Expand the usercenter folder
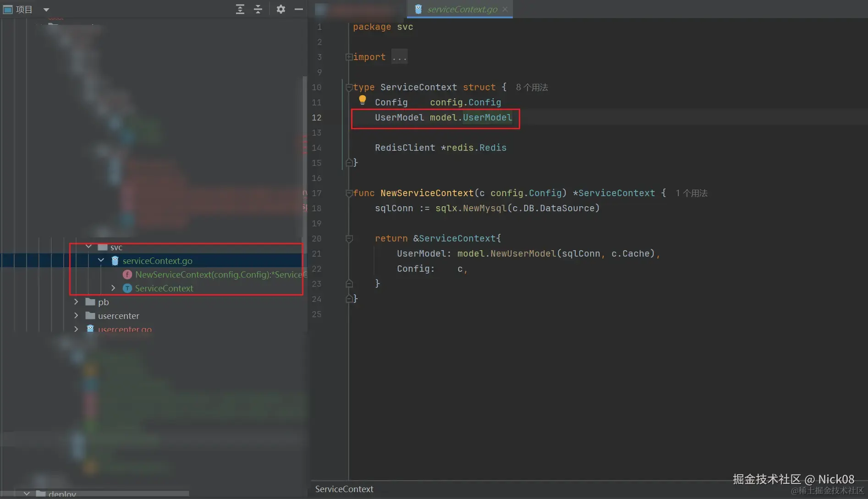 tap(76, 315)
